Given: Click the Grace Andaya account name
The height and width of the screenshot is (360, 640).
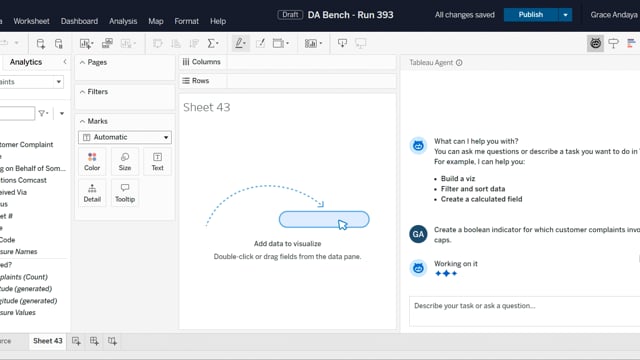Looking at the screenshot, I should [x=614, y=15].
